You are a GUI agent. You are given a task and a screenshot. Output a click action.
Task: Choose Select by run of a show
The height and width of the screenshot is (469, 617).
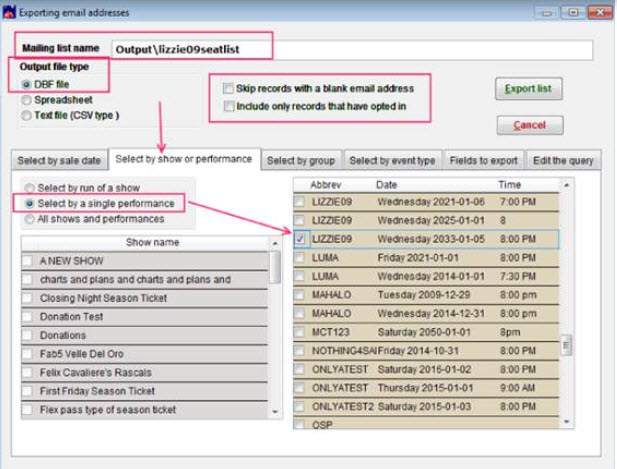(x=30, y=188)
